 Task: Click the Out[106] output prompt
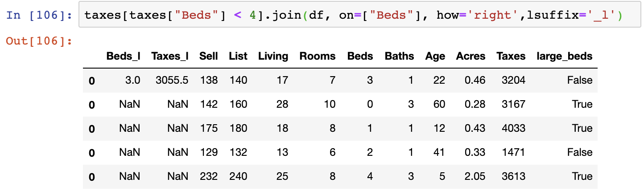39,41
